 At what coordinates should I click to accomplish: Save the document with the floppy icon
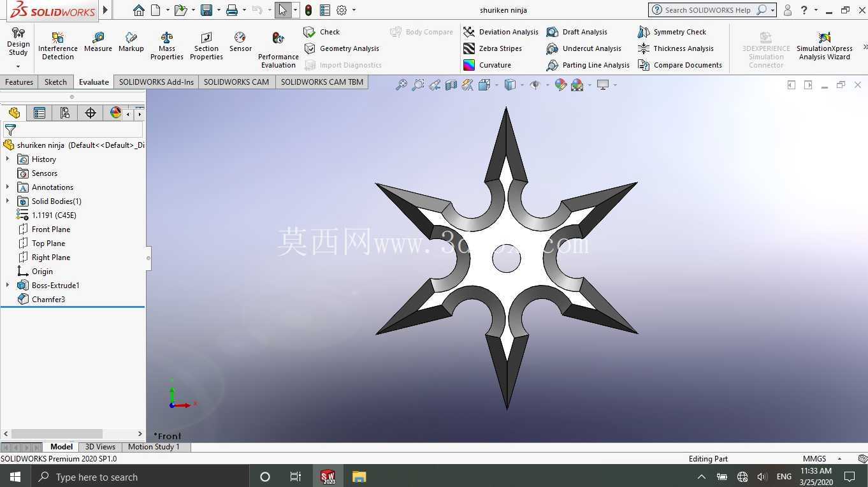[206, 10]
